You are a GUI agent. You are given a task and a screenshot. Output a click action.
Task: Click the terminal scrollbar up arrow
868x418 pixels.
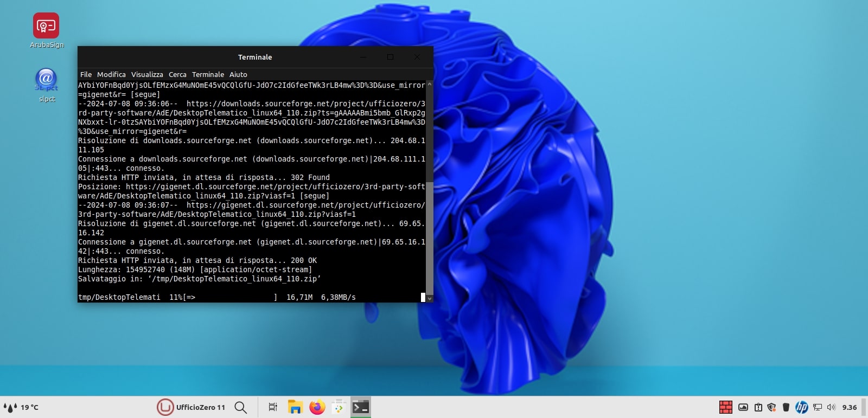click(x=429, y=84)
